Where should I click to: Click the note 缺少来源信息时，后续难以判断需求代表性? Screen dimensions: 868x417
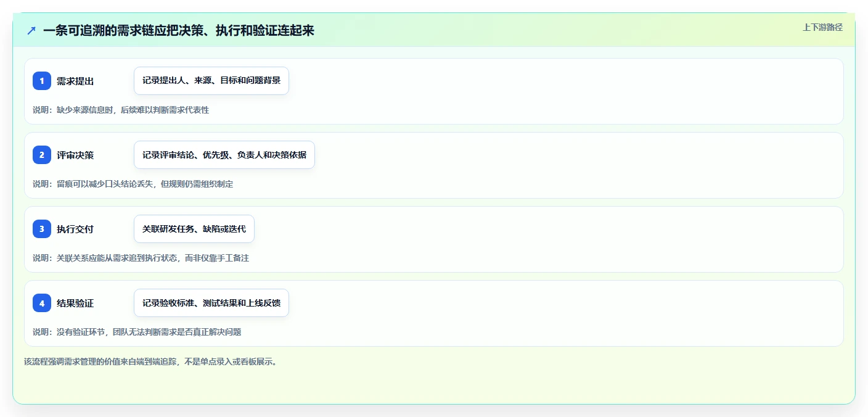[x=121, y=110]
